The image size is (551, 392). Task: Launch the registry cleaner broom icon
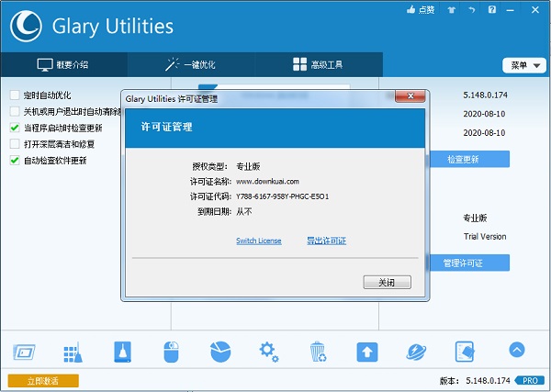(x=73, y=352)
